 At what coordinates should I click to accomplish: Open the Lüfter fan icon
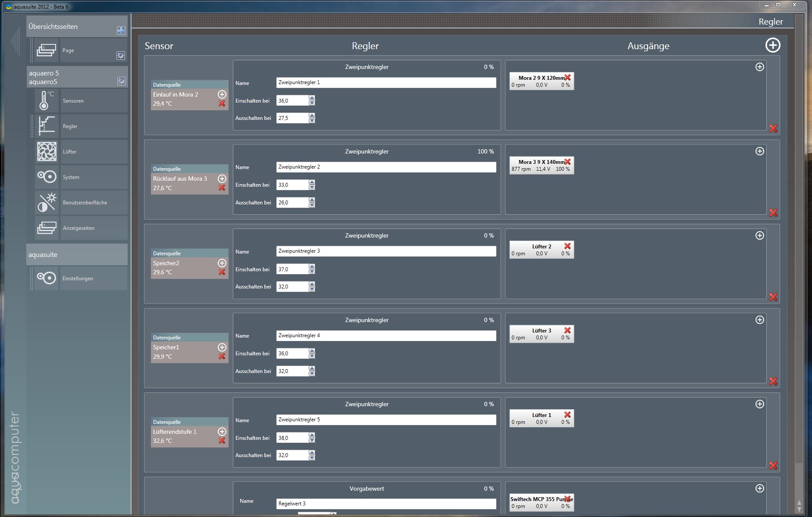(47, 151)
